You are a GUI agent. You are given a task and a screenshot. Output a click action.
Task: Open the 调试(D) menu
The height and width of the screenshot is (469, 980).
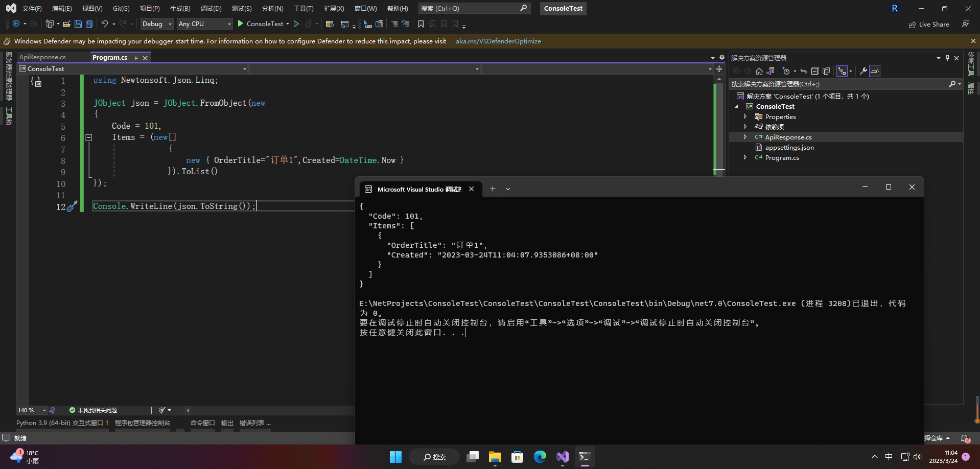tap(211, 9)
